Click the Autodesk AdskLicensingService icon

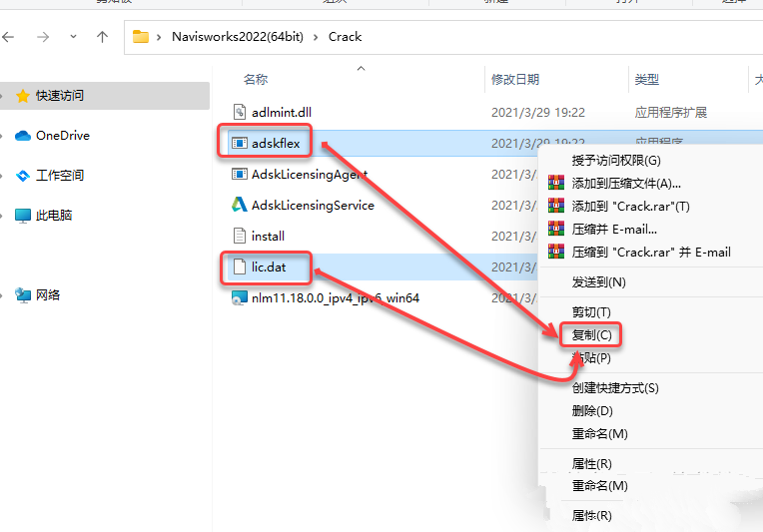(239, 205)
